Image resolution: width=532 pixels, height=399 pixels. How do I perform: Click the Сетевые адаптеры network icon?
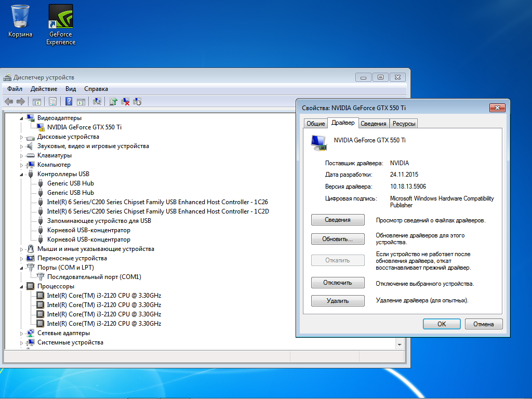[31, 333]
